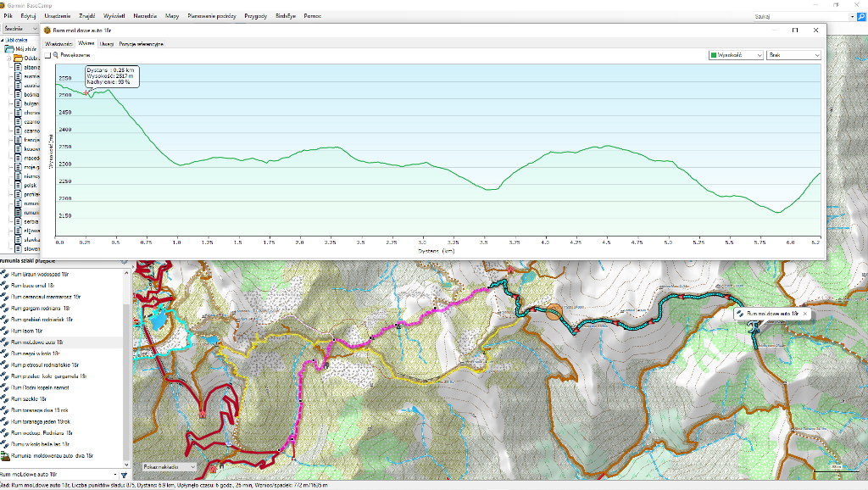Viewport: 868px width, 490px height.
Task: Close the map tooltip Rum mol.dowe auto 18r
Action: click(x=805, y=314)
